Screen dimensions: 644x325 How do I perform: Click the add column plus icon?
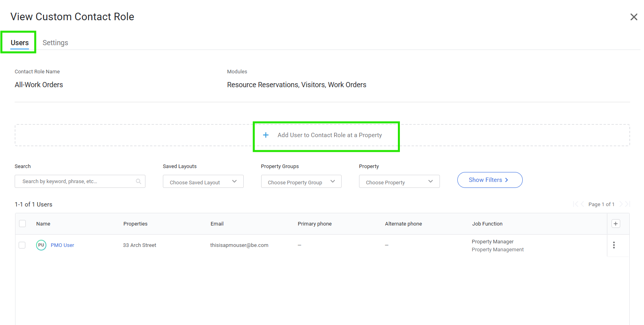click(615, 224)
